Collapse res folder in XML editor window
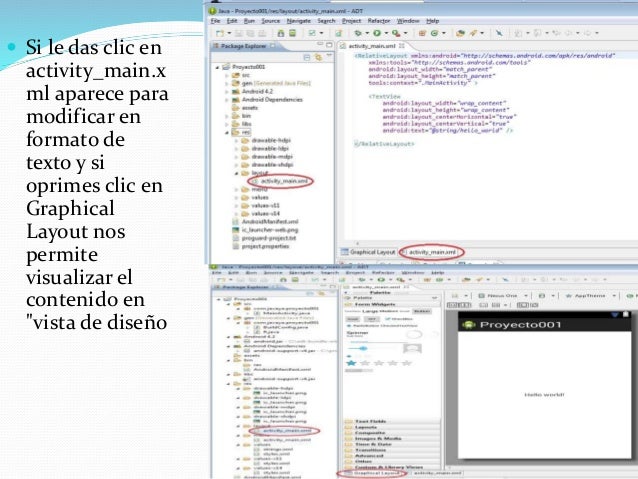638x479 pixels. 227,132
